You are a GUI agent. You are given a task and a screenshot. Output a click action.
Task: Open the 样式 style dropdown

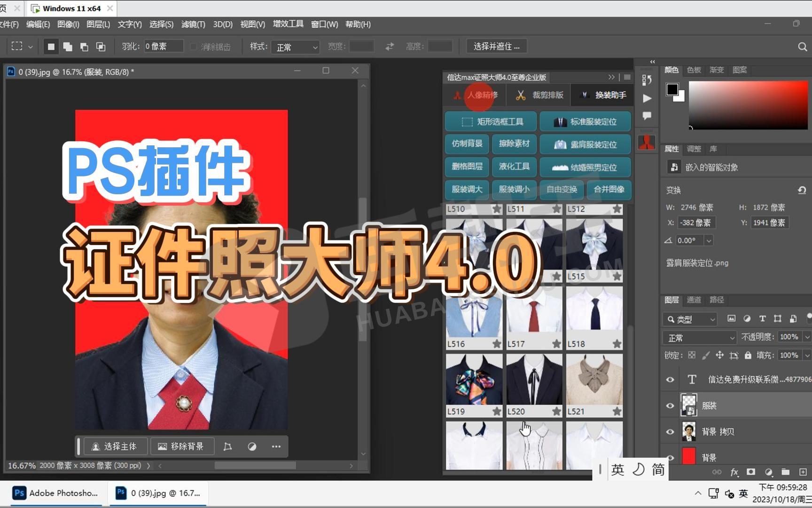(296, 47)
